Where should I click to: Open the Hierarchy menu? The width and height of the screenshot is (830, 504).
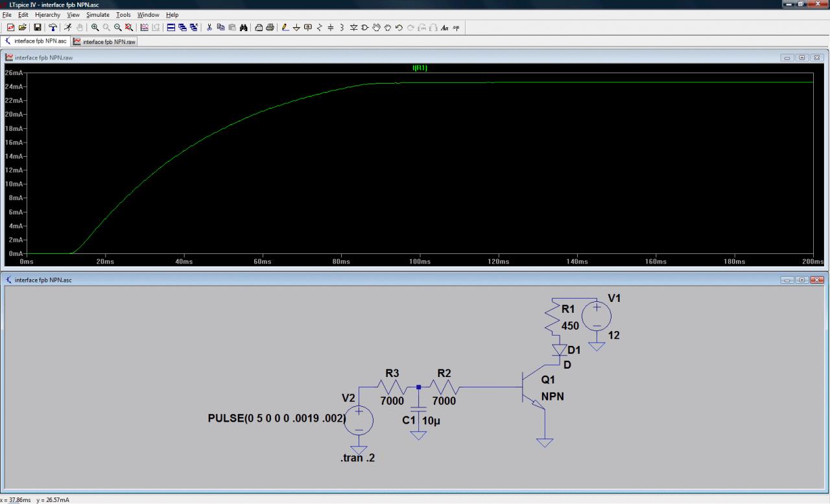(47, 14)
